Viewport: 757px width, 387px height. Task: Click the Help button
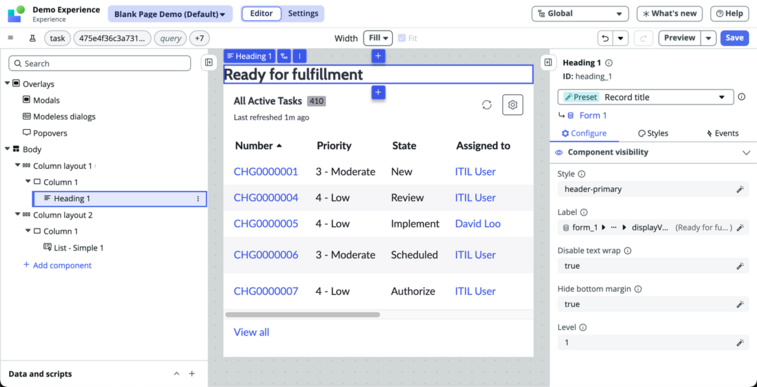(729, 14)
